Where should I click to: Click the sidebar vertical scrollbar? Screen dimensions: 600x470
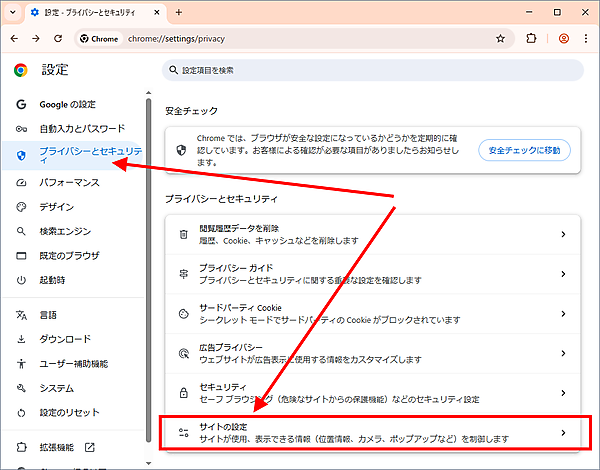[149, 250]
